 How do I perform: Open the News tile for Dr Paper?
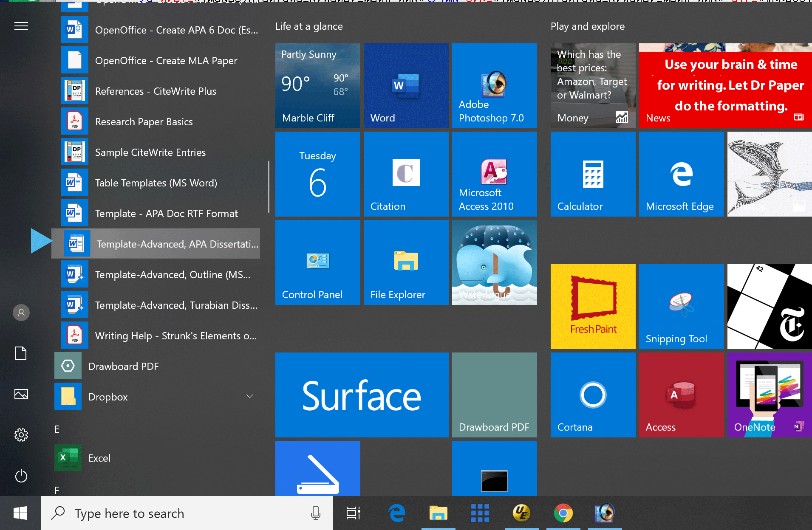tap(725, 86)
